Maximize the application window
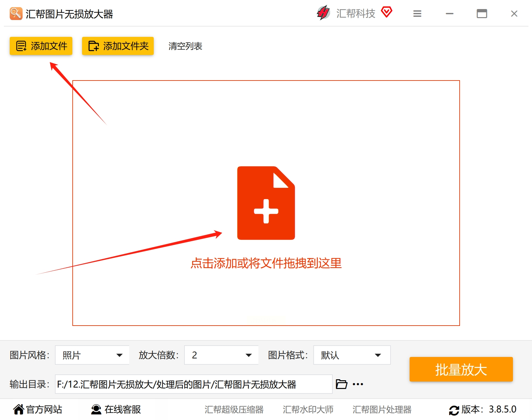532x420 pixels. click(x=482, y=14)
